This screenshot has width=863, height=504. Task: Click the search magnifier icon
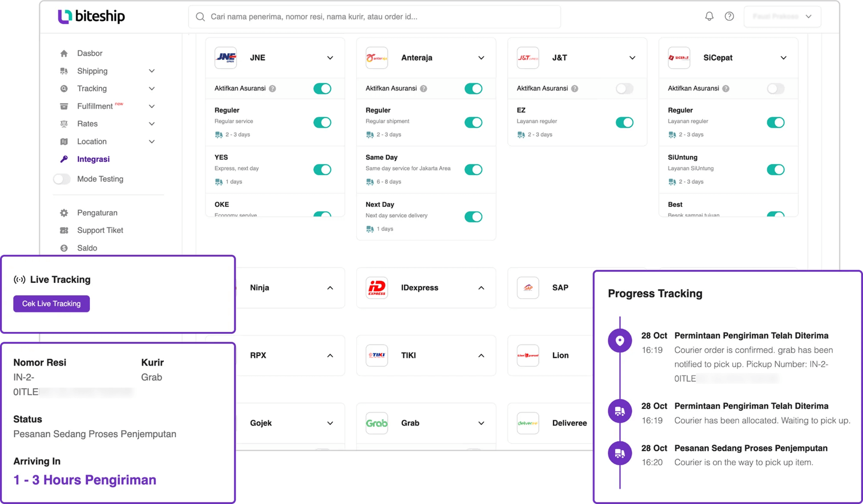(x=200, y=17)
